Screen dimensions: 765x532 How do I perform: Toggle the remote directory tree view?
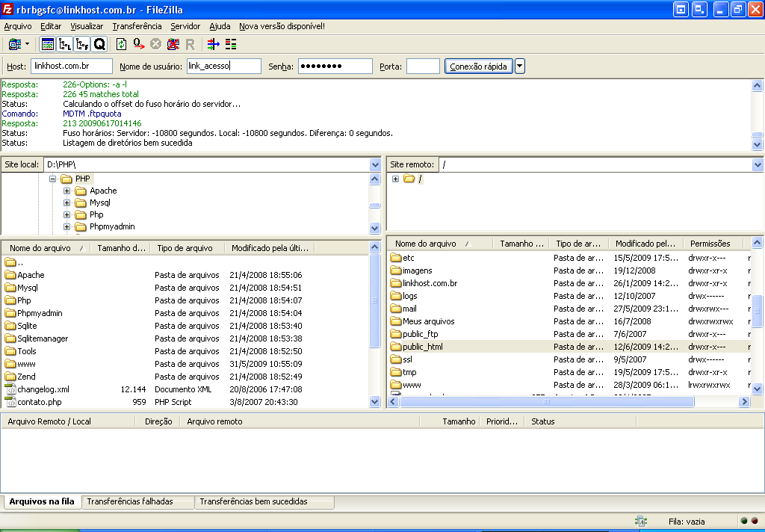(82, 44)
